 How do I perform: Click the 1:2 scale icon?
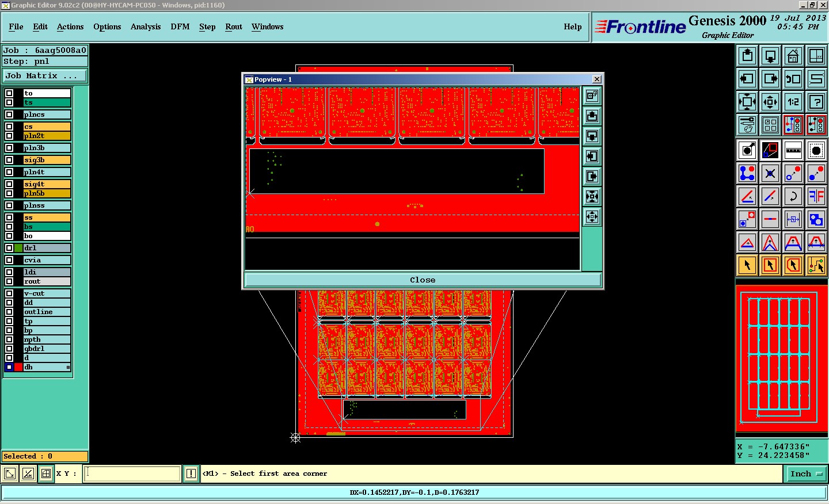pos(793,102)
